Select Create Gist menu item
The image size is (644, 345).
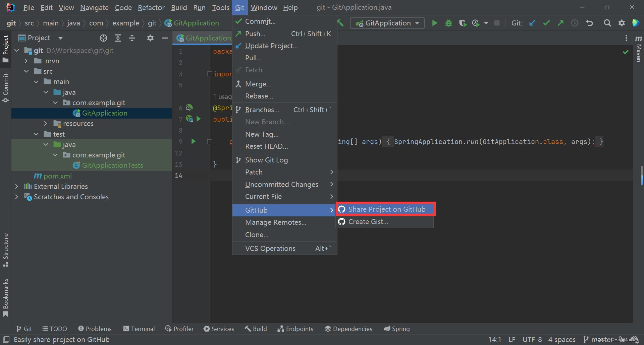point(385,222)
